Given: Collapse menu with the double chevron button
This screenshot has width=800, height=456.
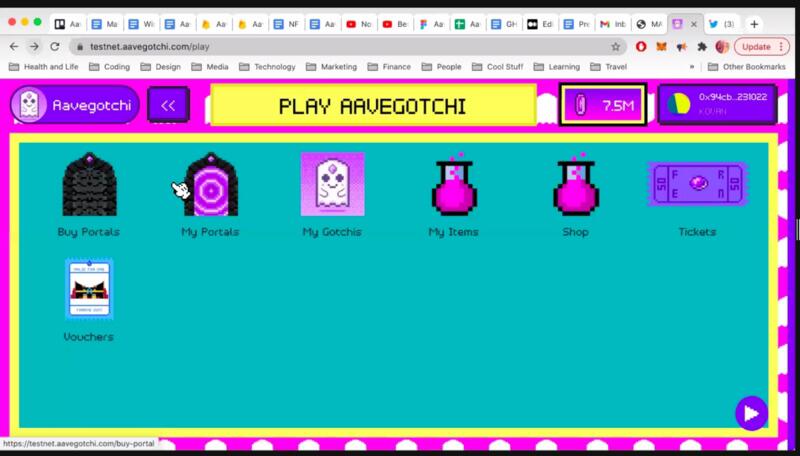Looking at the screenshot, I should click(168, 105).
